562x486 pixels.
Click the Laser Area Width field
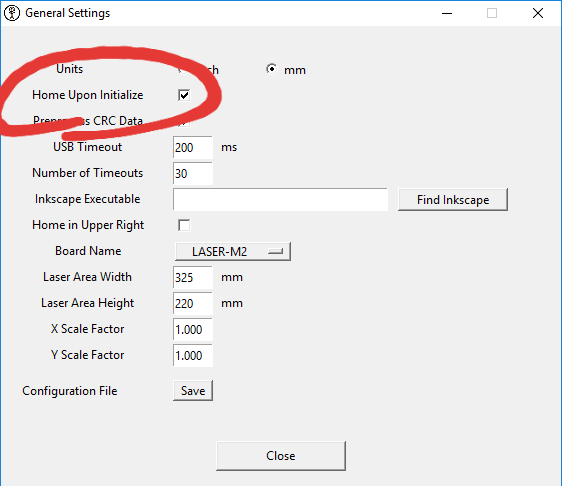pos(193,277)
